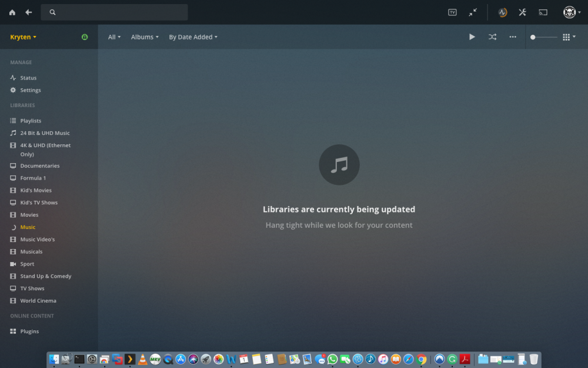Adjust the thumbnail size slider

544,37
